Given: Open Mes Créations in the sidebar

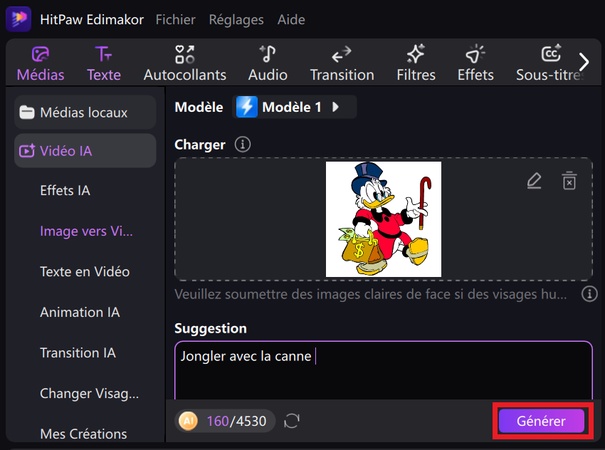Looking at the screenshot, I should (83, 434).
